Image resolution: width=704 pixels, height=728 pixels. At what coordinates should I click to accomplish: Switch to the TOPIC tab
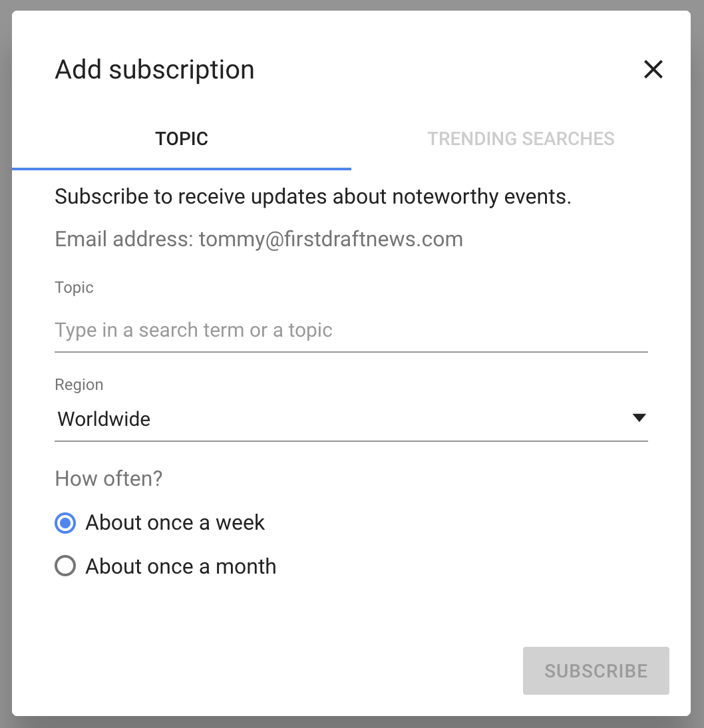182,139
